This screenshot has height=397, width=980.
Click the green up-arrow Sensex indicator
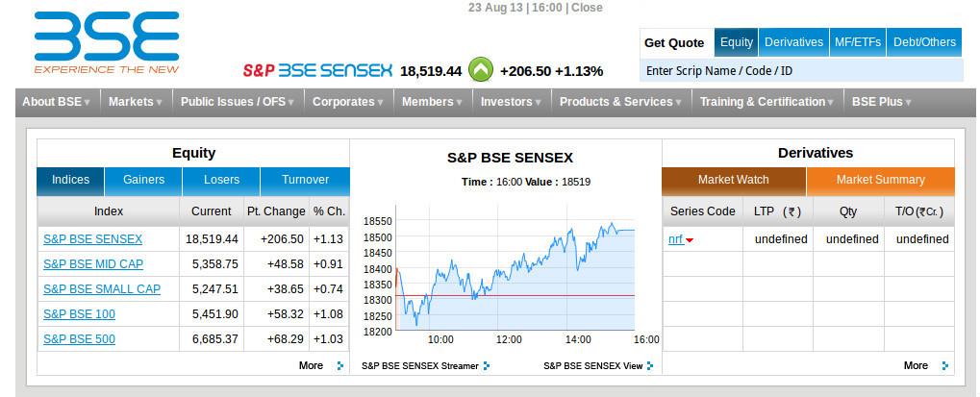[x=481, y=70]
